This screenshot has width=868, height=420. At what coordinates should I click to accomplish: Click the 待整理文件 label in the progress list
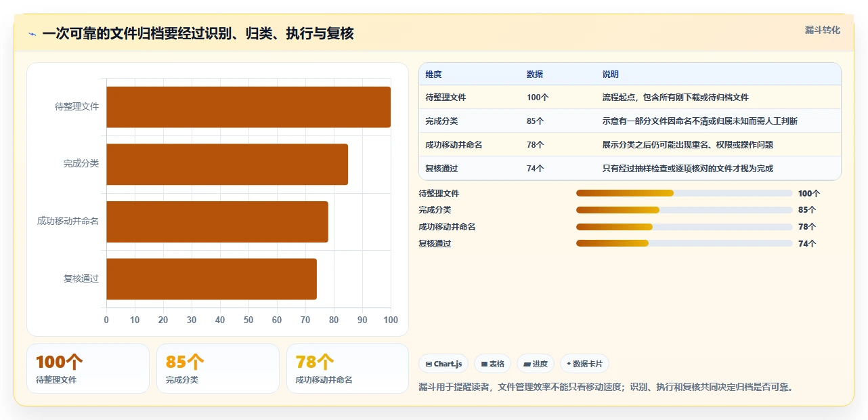[439, 194]
